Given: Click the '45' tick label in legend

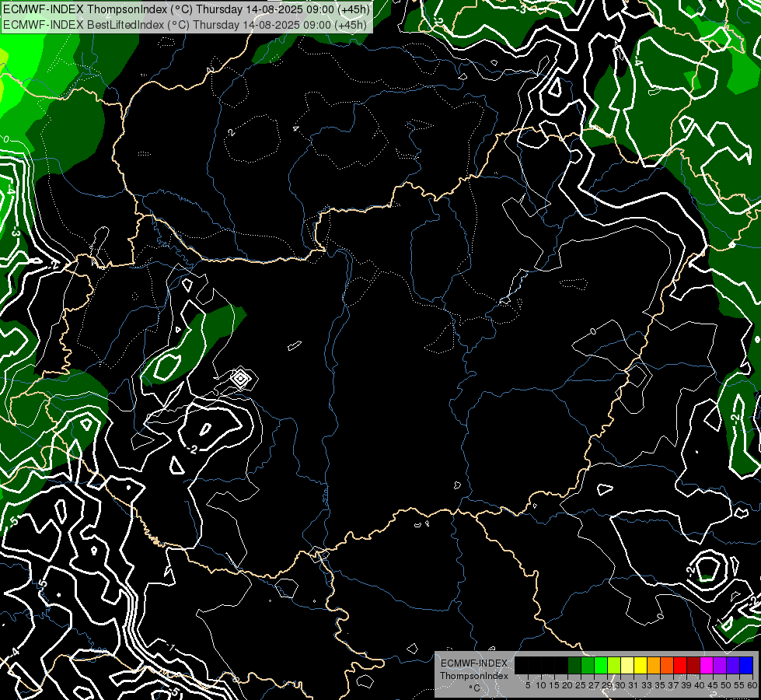Looking at the screenshot, I should 713,685.
